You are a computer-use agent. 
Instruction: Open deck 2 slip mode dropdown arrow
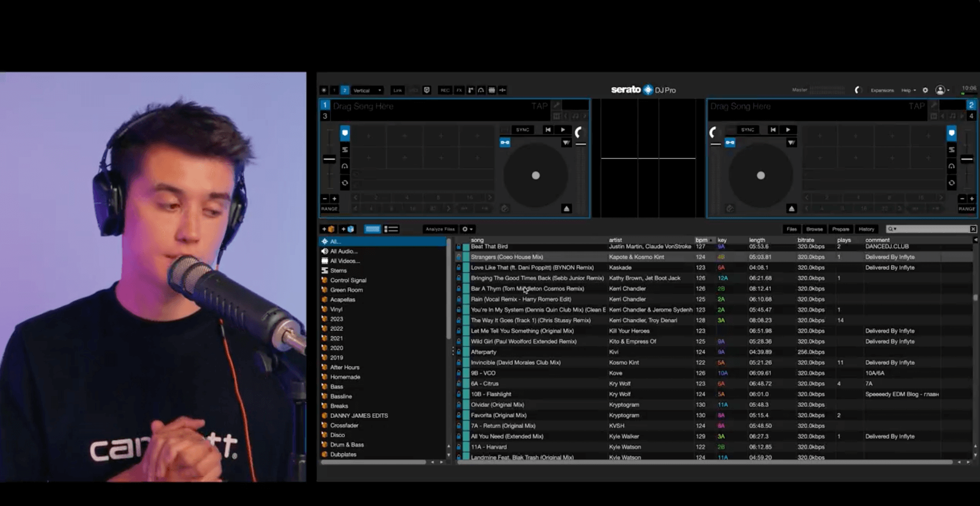791,142
